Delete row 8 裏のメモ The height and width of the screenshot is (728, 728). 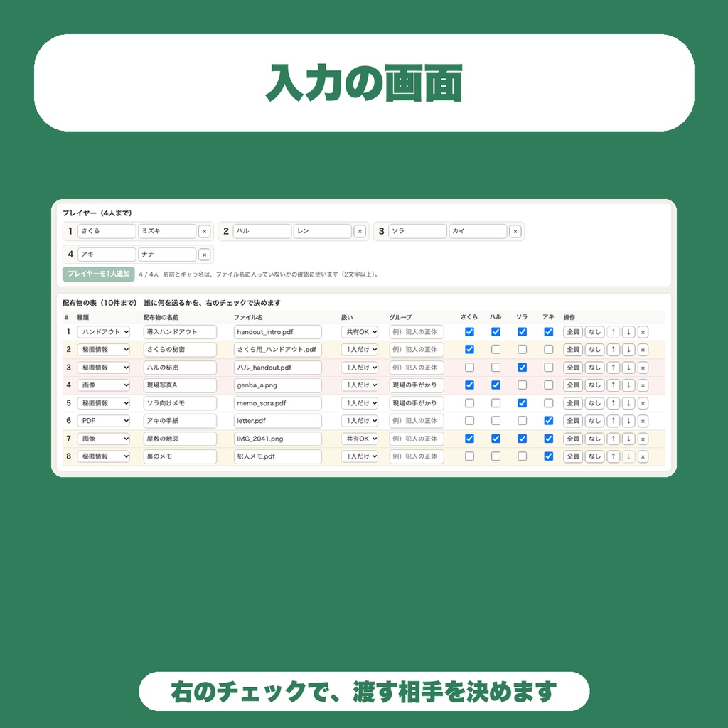point(643,456)
